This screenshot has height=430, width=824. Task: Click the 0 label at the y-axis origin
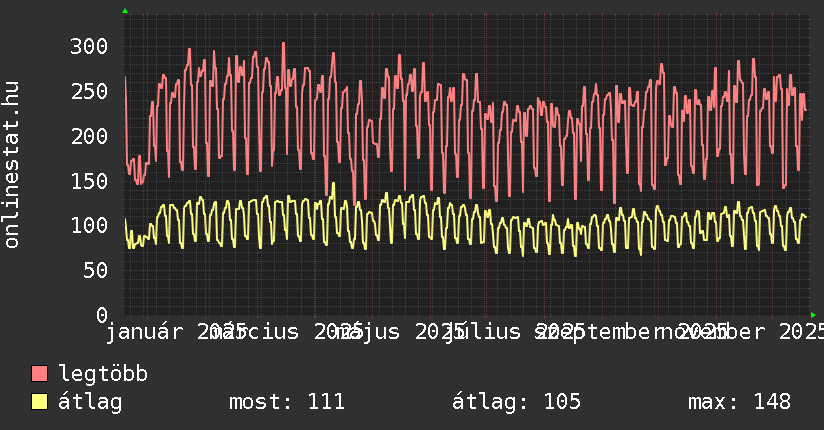(102, 314)
